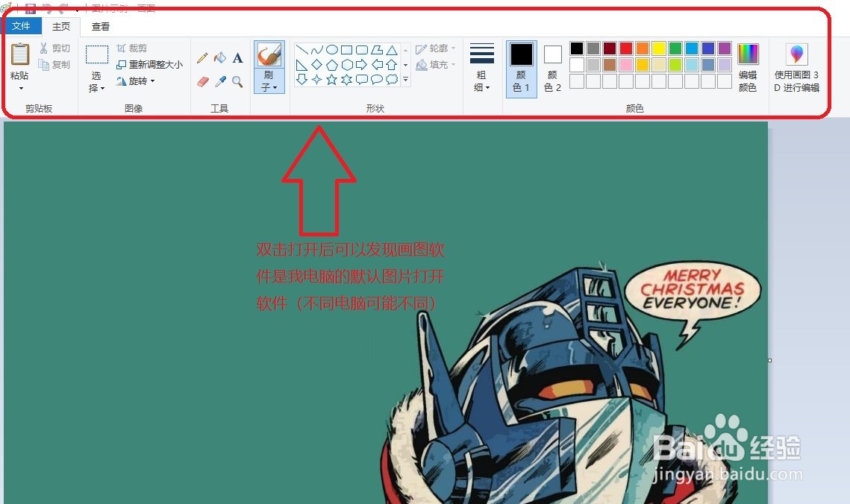Pick the Left arrow shape
This screenshot has height=504, width=850.
[x=377, y=65]
